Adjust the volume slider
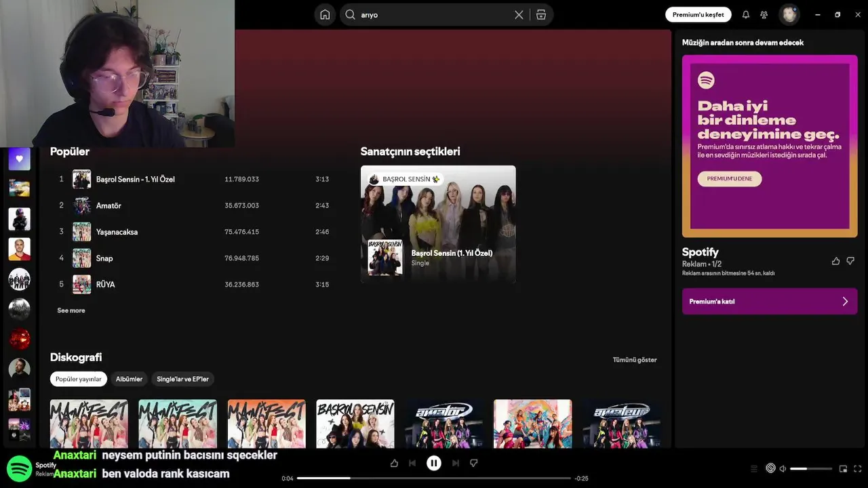Image resolution: width=868 pixels, height=488 pixels. (x=811, y=468)
